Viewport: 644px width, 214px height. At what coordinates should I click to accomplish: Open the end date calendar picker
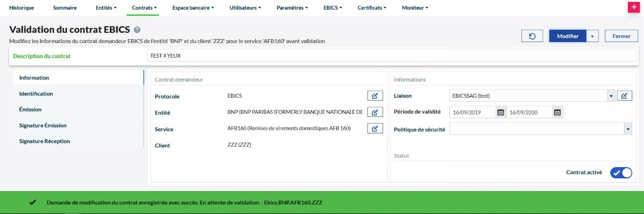point(557,112)
